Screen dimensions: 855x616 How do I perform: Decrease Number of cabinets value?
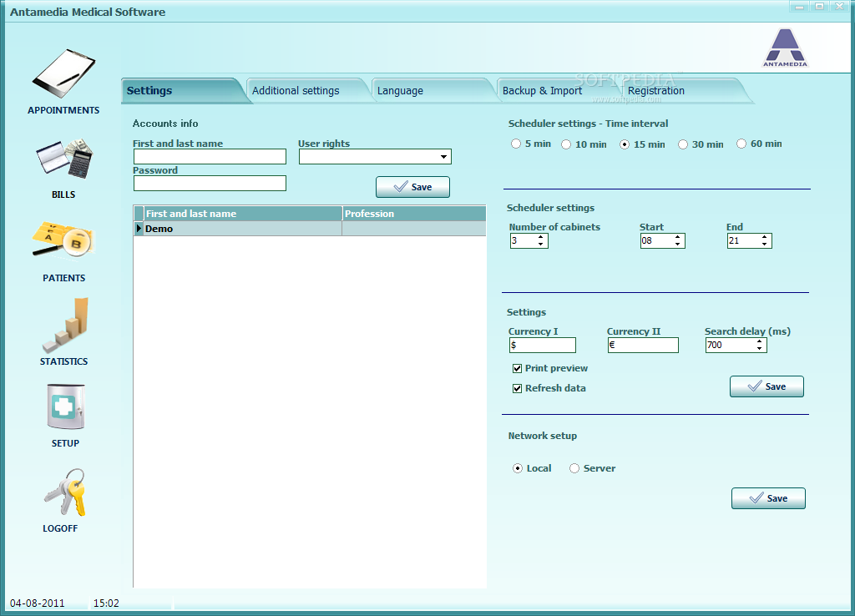[x=540, y=244]
